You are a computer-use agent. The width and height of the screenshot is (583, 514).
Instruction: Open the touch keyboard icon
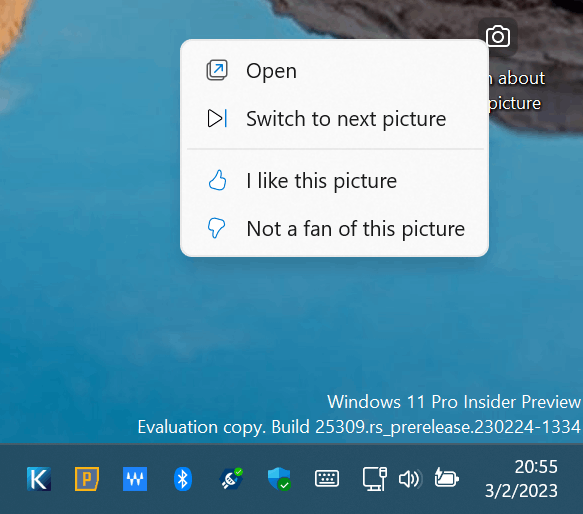click(327, 478)
